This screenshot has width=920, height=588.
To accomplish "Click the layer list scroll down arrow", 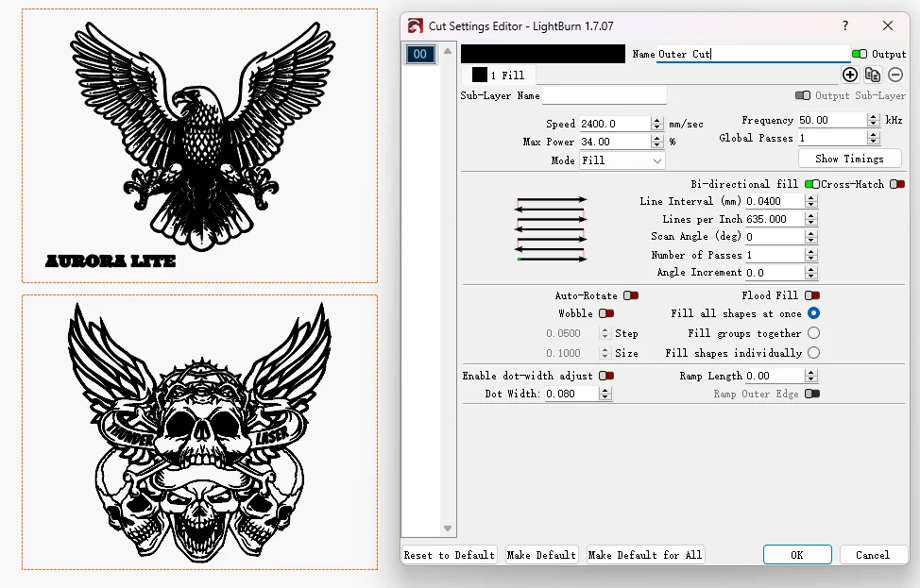I will click(x=448, y=529).
